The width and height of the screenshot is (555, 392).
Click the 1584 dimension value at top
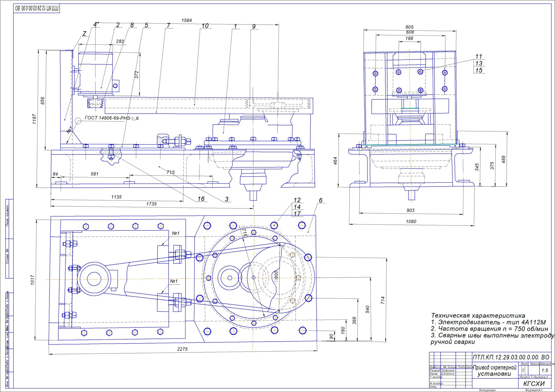coord(187,21)
